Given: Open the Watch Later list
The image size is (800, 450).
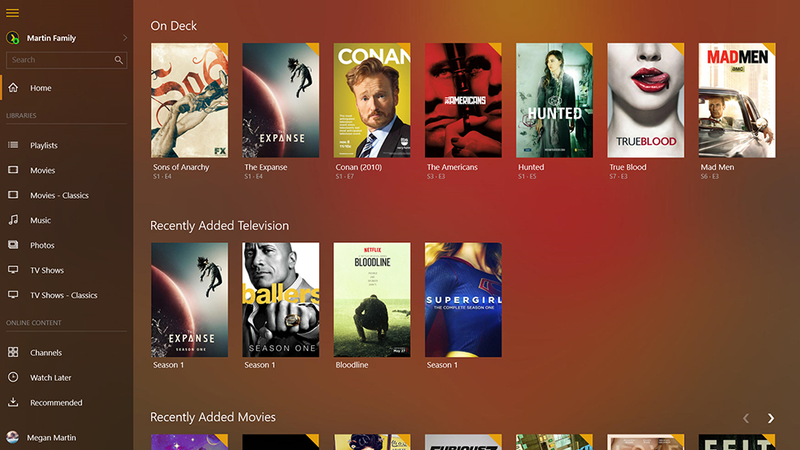Looking at the screenshot, I should [51, 378].
